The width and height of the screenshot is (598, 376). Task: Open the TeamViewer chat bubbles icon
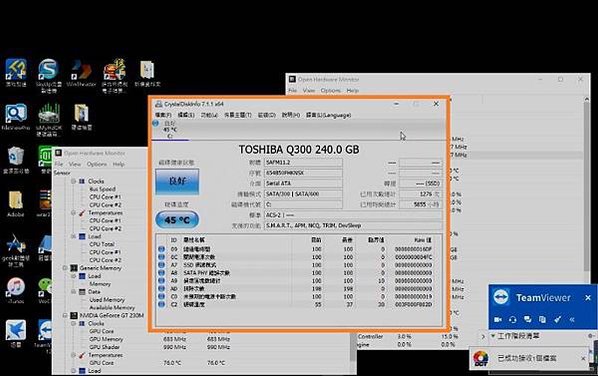pyautogui.click(x=527, y=319)
